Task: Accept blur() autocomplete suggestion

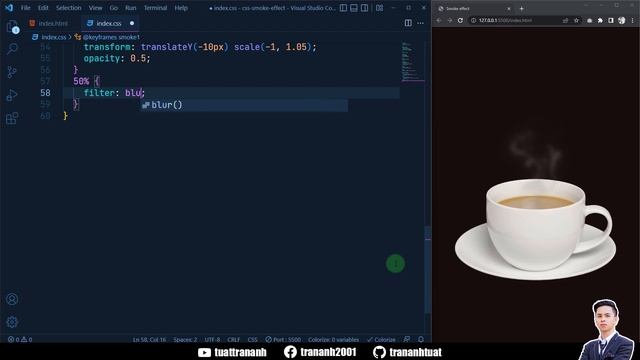Action: [244, 105]
